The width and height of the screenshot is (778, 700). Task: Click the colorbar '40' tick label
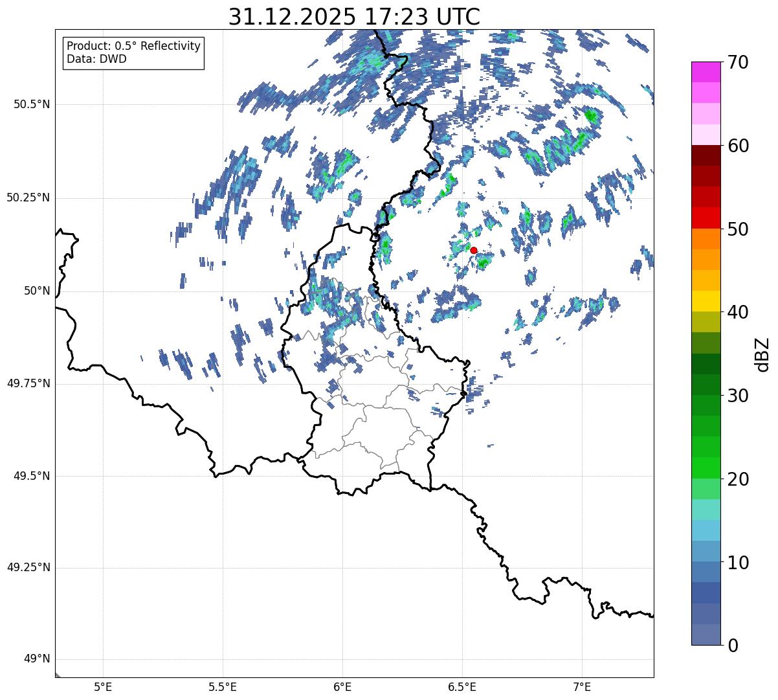(738, 312)
